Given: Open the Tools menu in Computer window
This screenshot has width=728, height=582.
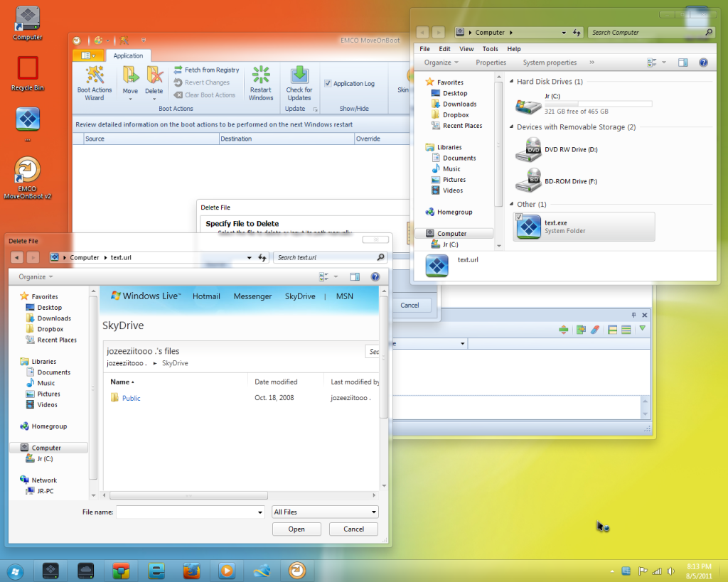Looking at the screenshot, I should pos(490,49).
